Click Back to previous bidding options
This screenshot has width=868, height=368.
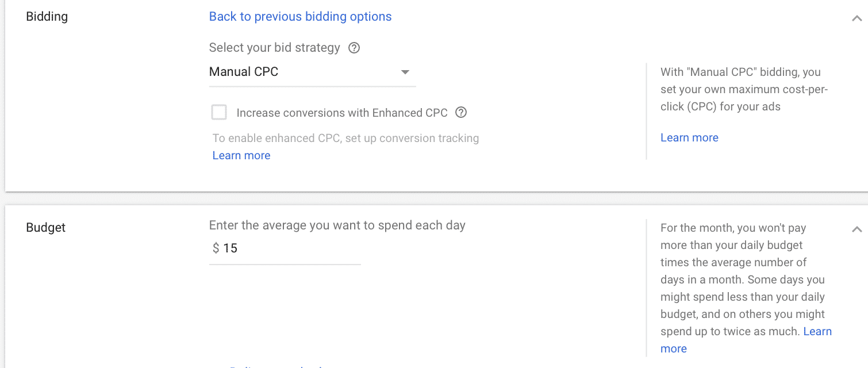(300, 16)
